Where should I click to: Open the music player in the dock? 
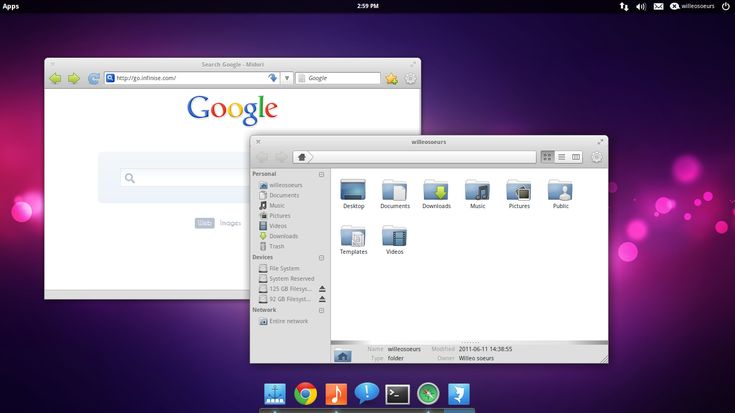click(336, 394)
